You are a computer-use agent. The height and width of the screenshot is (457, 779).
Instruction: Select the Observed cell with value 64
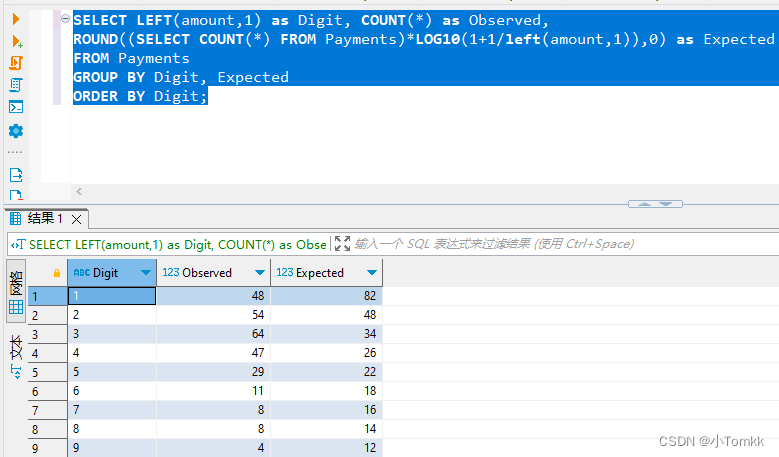click(214, 334)
